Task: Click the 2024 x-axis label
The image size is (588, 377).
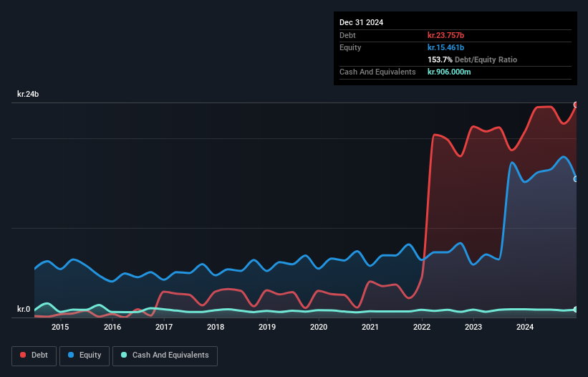Action: click(525, 327)
